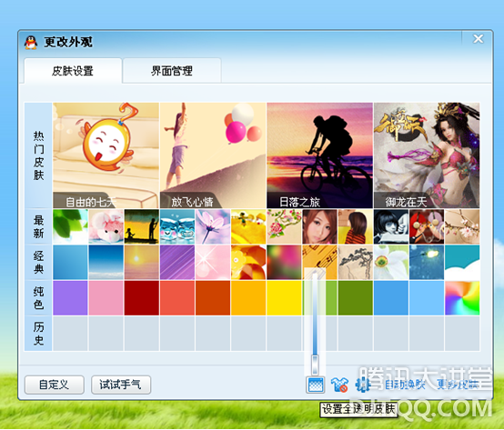Open the 更多皮肤 link
The image size is (504, 430).
458,384
